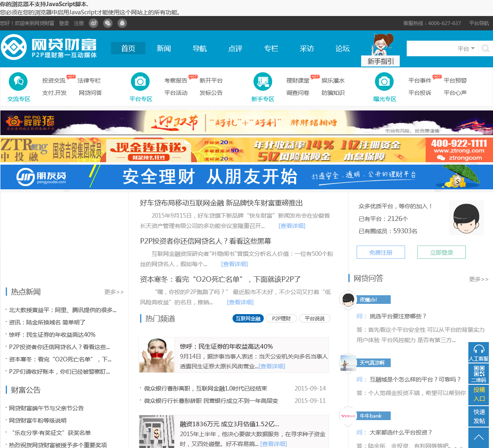Open 网贷财富端午节与父亲节公告 announcement
The width and height of the screenshot is (493, 448).
coord(46,408)
